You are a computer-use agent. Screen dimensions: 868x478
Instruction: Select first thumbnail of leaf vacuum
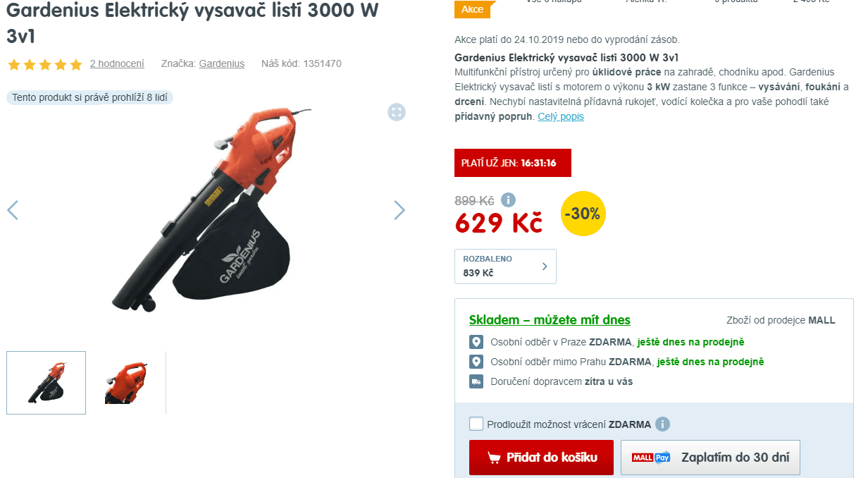tap(46, 383)
